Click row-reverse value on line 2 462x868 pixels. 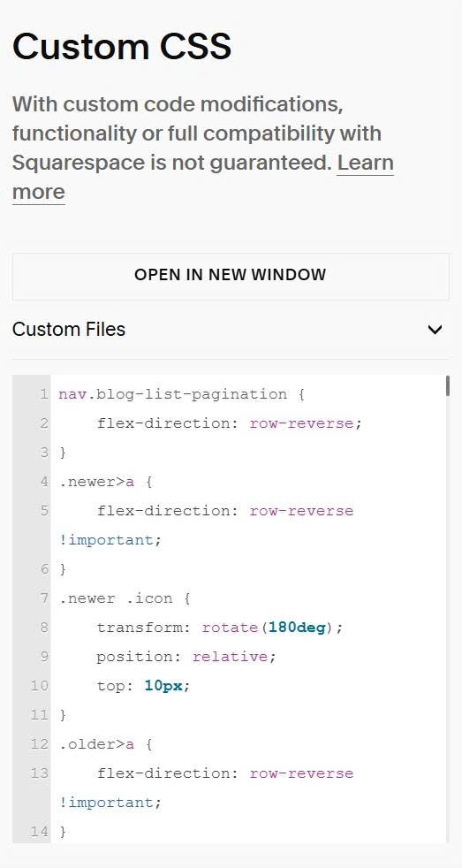point(301,424)
